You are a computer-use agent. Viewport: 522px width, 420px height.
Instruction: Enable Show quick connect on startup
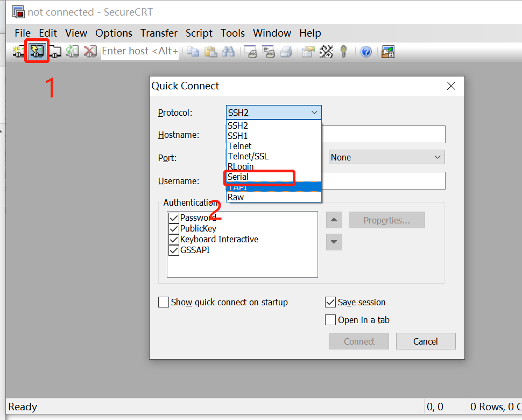click(x=164, y=302)
